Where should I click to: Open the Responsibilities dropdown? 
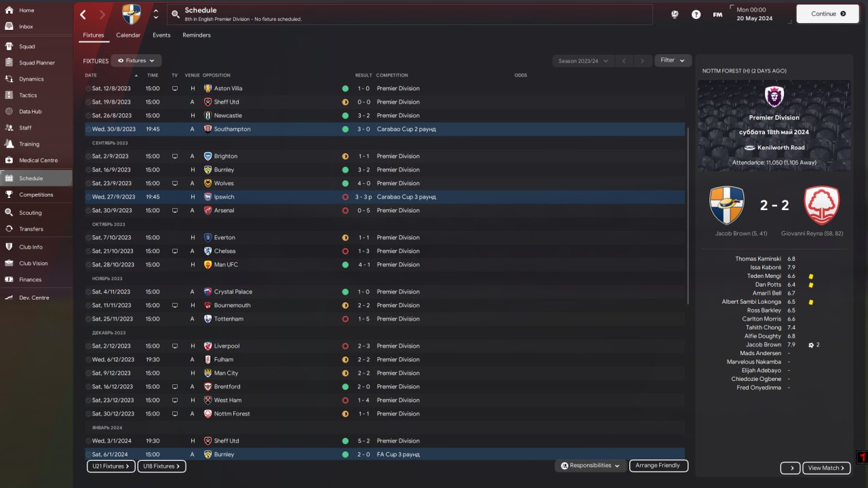coord(590,466)
